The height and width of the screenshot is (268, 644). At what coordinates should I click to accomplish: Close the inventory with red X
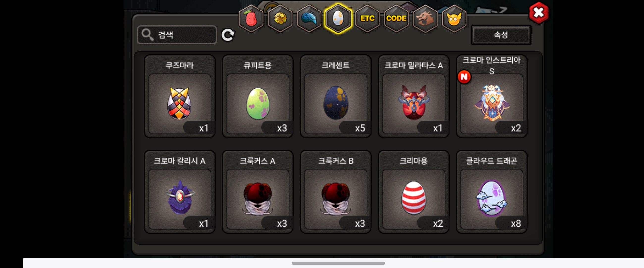[x=539, y=13]
